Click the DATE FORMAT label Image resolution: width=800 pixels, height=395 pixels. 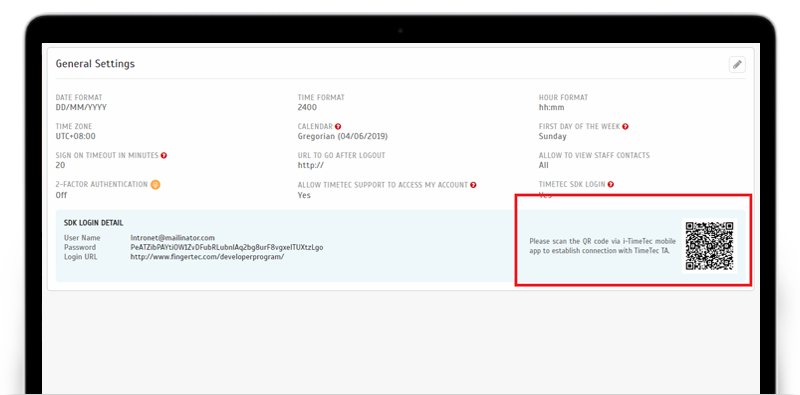(79, 97)
